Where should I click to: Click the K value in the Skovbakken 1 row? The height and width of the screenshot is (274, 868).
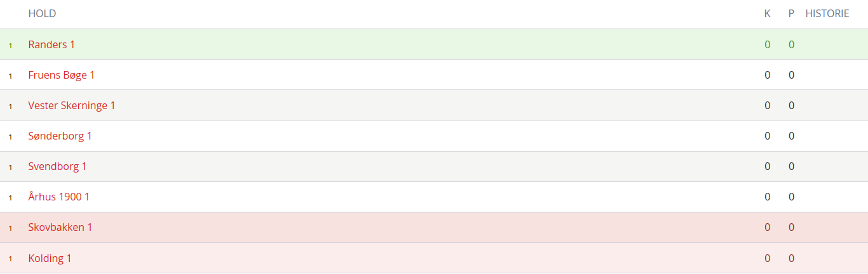(768, 227)
